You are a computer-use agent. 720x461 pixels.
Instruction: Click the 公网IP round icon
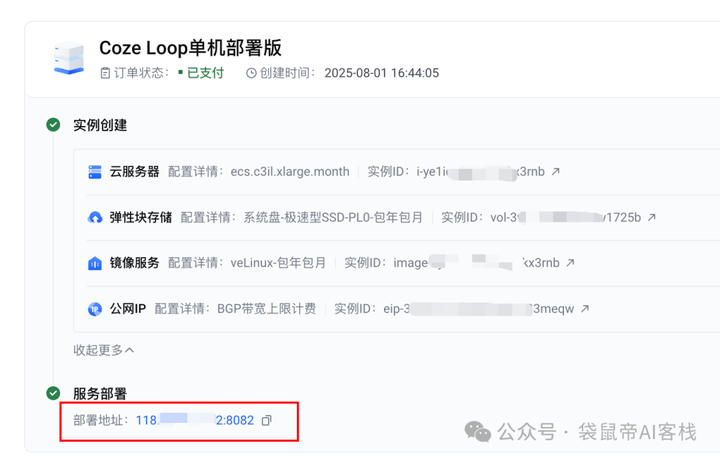coord(95,309)
